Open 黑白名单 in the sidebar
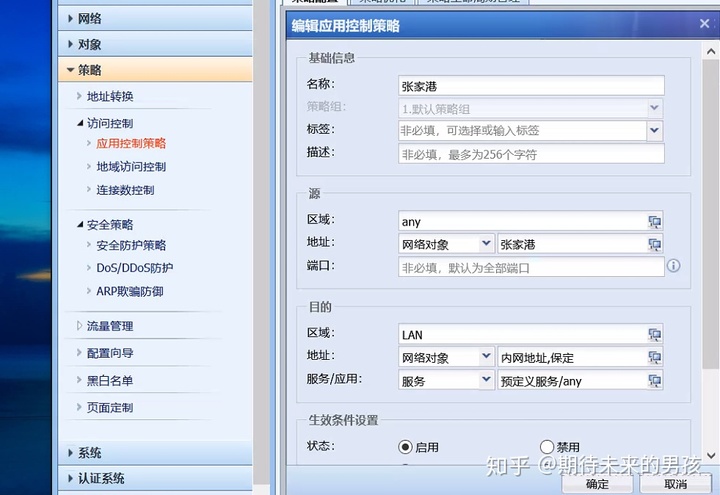This screenshot has height=495, width=720. 110,381
